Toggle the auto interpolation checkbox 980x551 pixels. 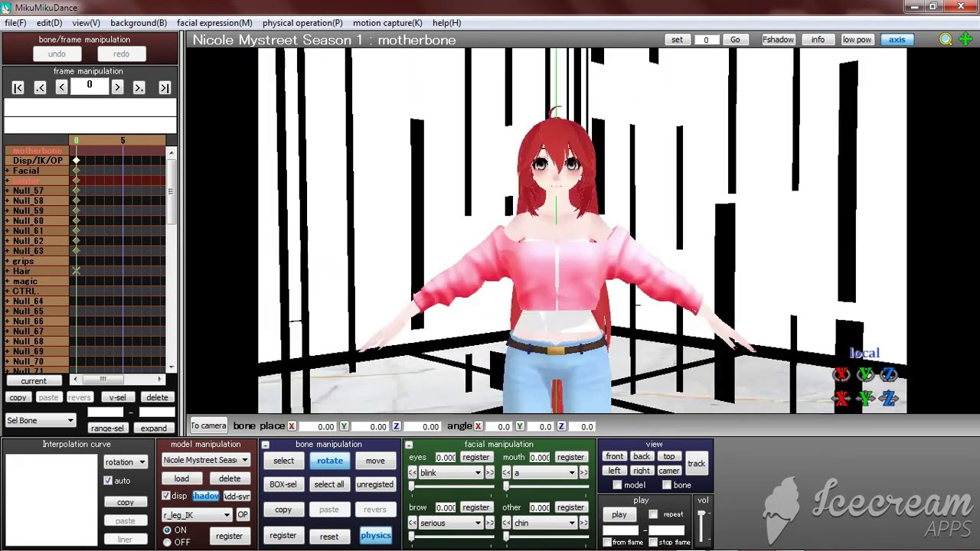pos(108,481)
